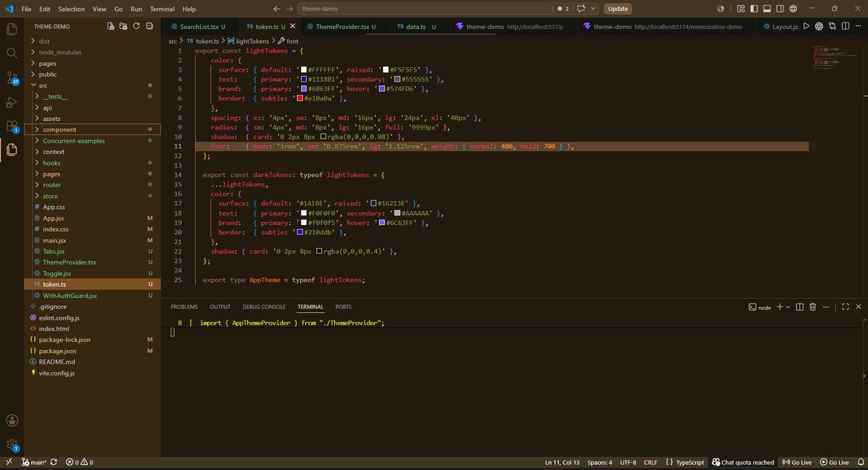Click the red #e10a0a color swatch

click(x=299, y=98)
